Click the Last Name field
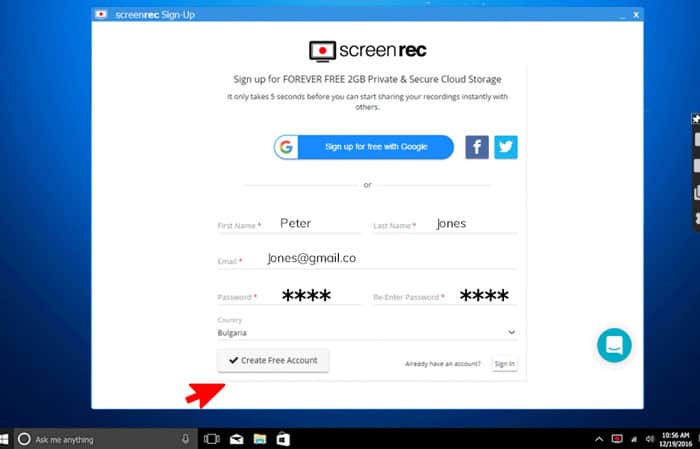Image resolution: width=700 pixels, height=449 pixels. 445,224
